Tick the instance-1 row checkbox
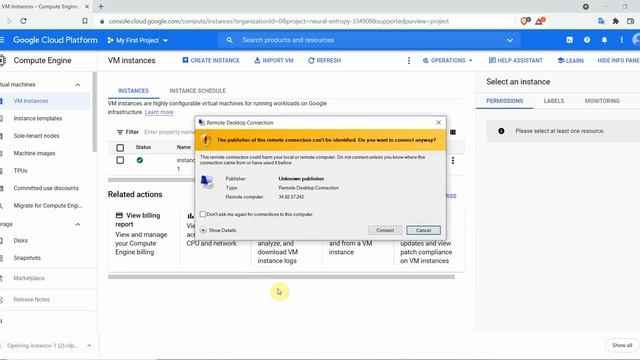Image resolution: width=640 pixels, height=360 pixels. click(120, 160)
